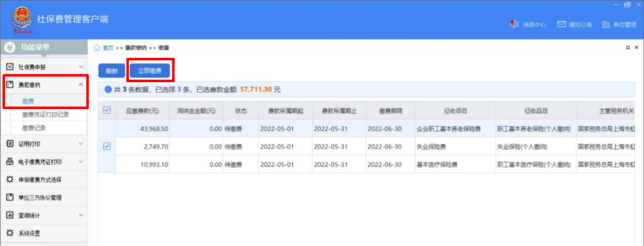Click 社保费管理客户端 title text

point(73,19)
